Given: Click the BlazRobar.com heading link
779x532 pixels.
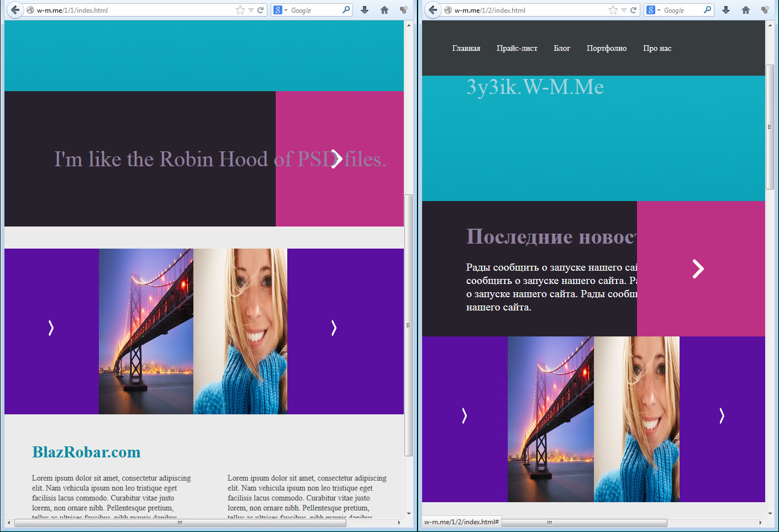Looking at the screenshot, I should pyautogui.click(x=86, y=452).
